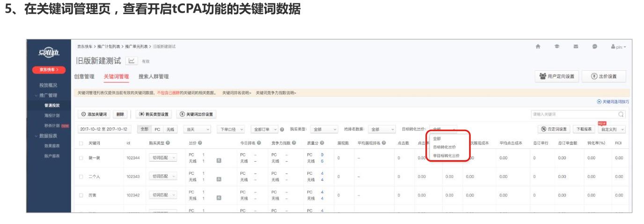Select 海投计划 in the sidebar
644x224 pixels.
51,116
